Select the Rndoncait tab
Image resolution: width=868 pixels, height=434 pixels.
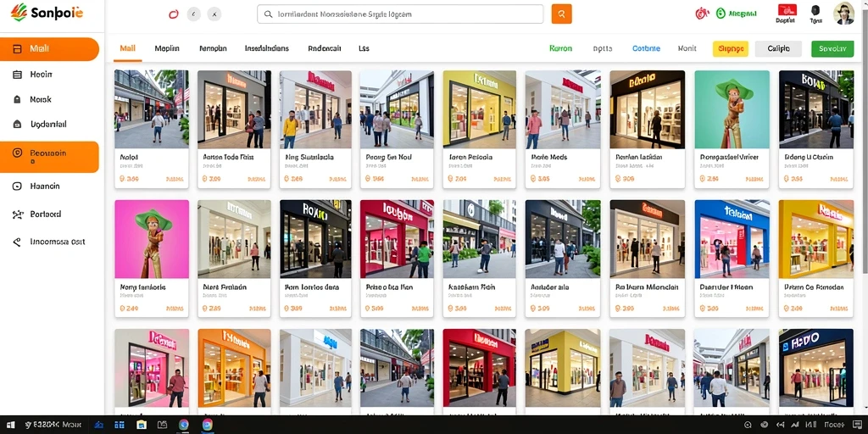coord(325,48)
